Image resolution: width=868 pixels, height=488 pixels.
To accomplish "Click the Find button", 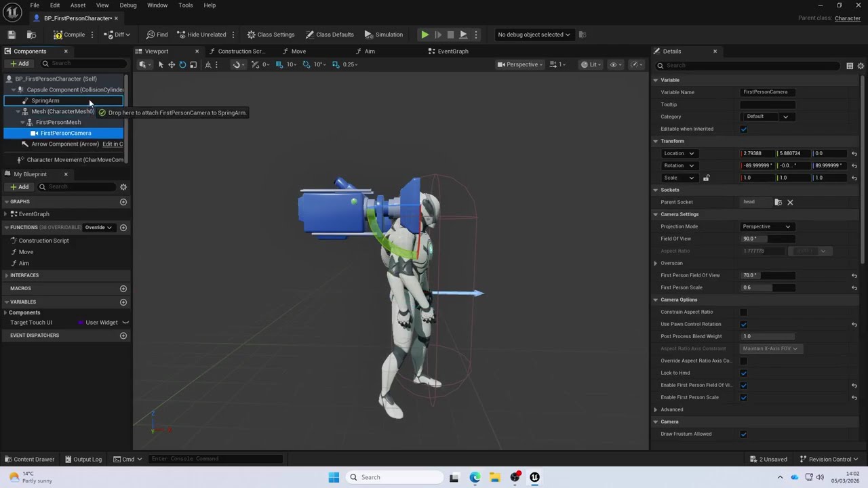I will [x=157, y=35].
